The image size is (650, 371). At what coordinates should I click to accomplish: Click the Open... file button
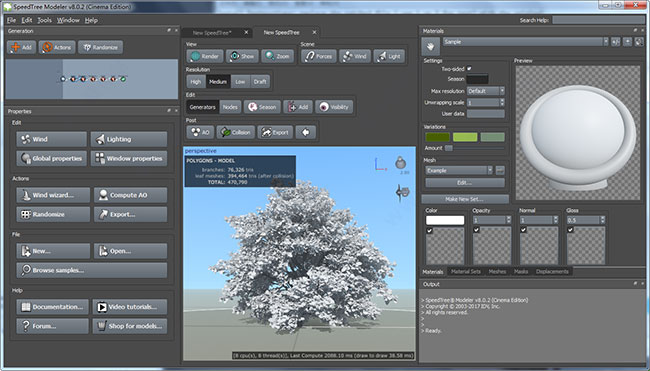(131, 251)
